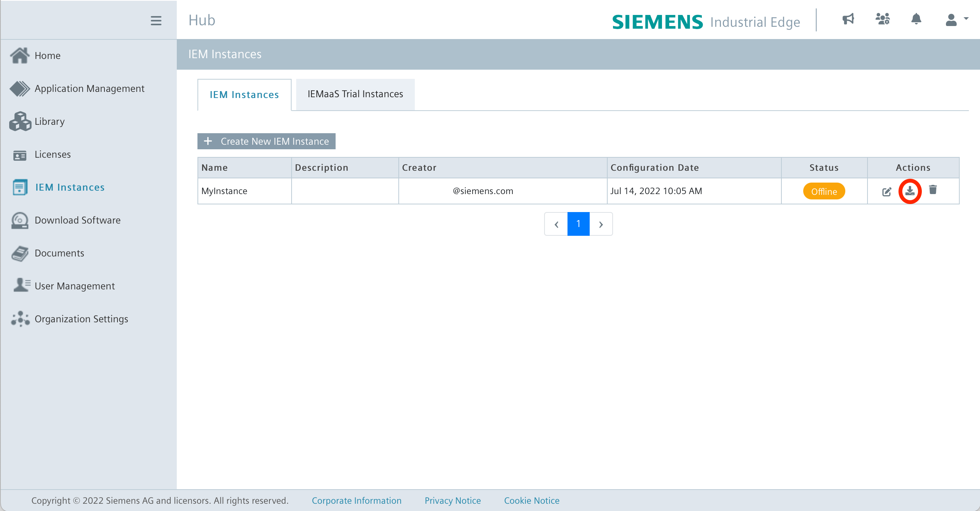Download configuration file for MyInstance
Image resolution: width=980 pixels, height=511 pixels.
point(910,191)
